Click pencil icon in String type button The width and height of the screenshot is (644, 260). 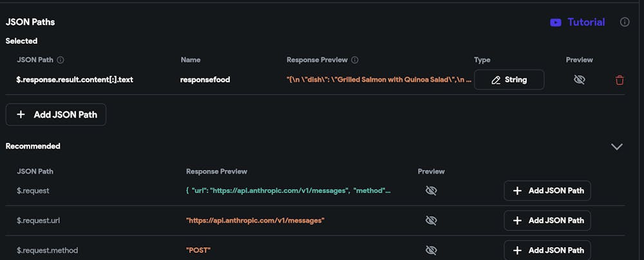coord(495,80)
